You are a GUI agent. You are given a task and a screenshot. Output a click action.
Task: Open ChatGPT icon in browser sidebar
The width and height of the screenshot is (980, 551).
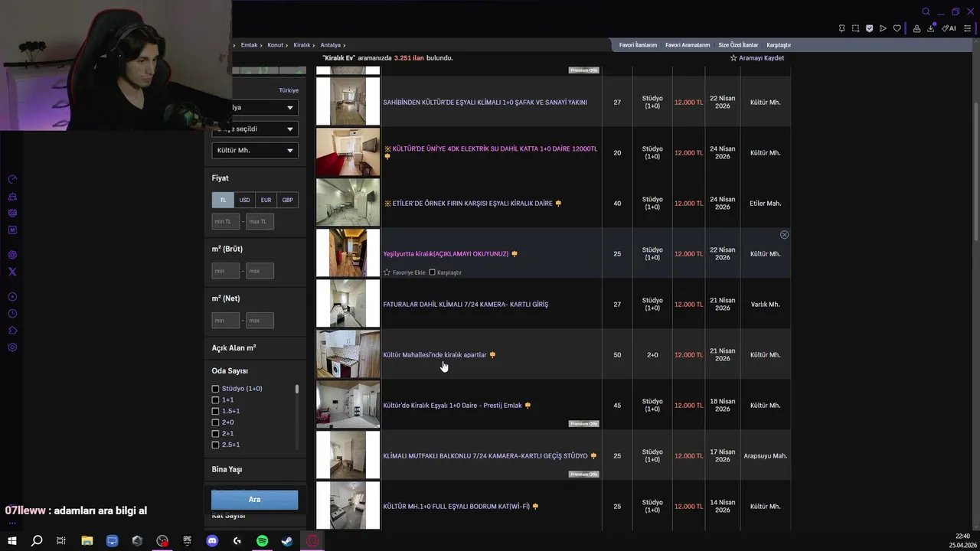pos(12,255)
